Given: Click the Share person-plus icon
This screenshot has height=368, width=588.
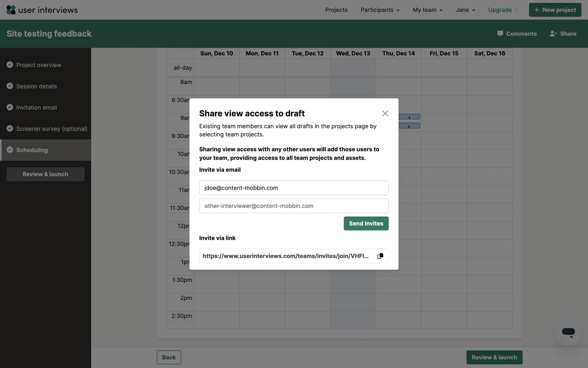Looking at the screenshot, I should 553,34.
